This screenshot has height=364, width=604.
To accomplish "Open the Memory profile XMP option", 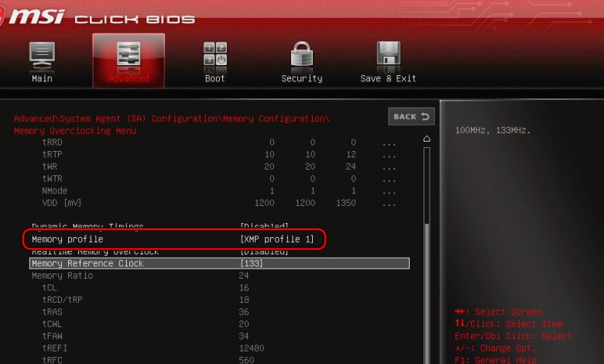I will pos(277,239).
